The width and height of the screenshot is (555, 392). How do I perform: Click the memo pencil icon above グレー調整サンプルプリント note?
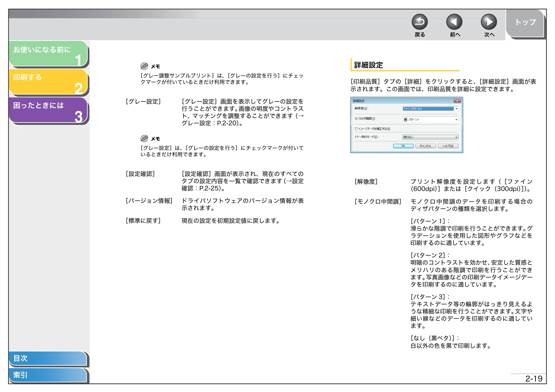tap(144, 66)
